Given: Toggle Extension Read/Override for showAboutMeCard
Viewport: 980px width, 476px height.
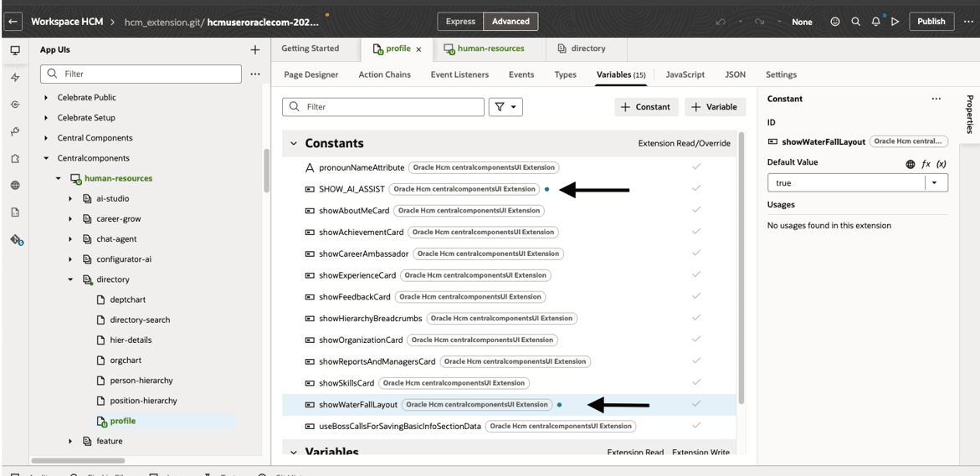Looking at the screenshot, I should click(x=696, y=210).
